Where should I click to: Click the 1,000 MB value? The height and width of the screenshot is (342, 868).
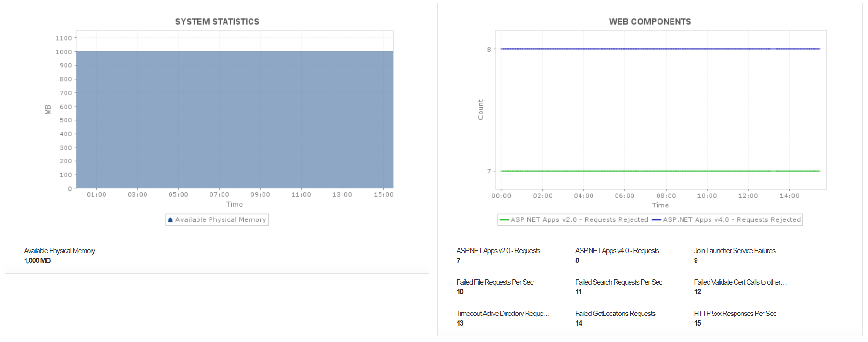click(37, 260)
